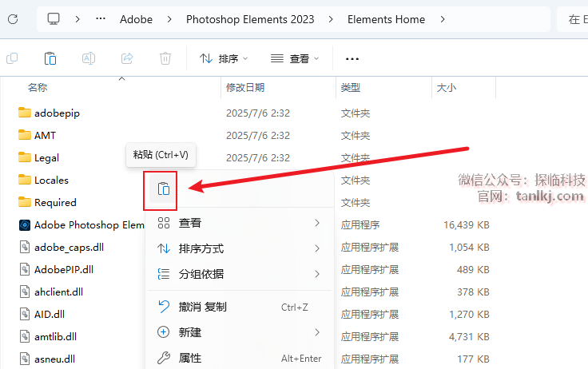Click the This PC monitor icon in breadcrumb
Image resolution: width=588 pixels, height=369 pixels.
coord(54,18)
